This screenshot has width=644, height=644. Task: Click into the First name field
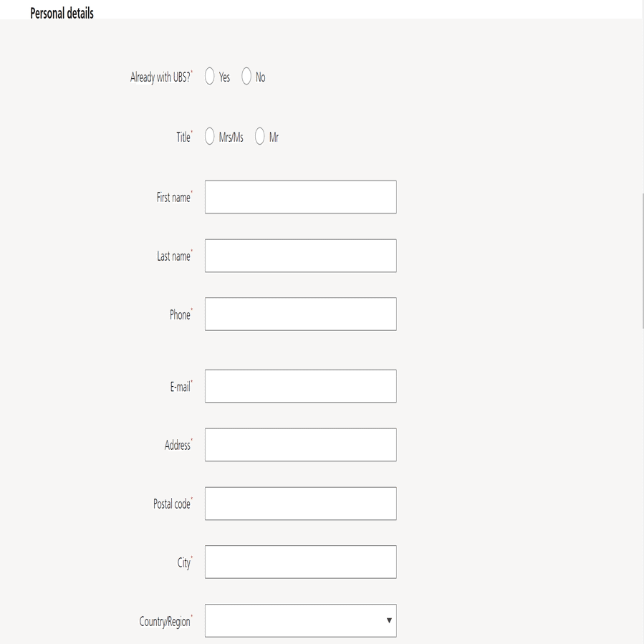coord(300,197)
